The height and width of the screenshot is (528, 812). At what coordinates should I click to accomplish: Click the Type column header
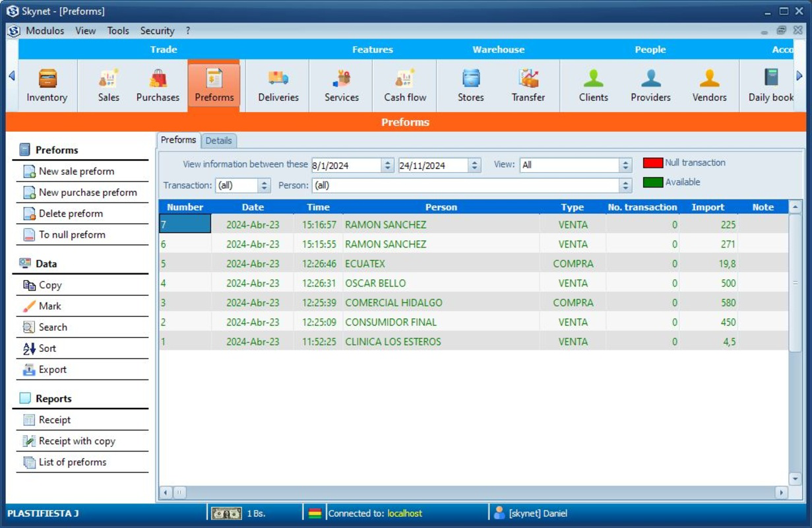click(573, 207)
